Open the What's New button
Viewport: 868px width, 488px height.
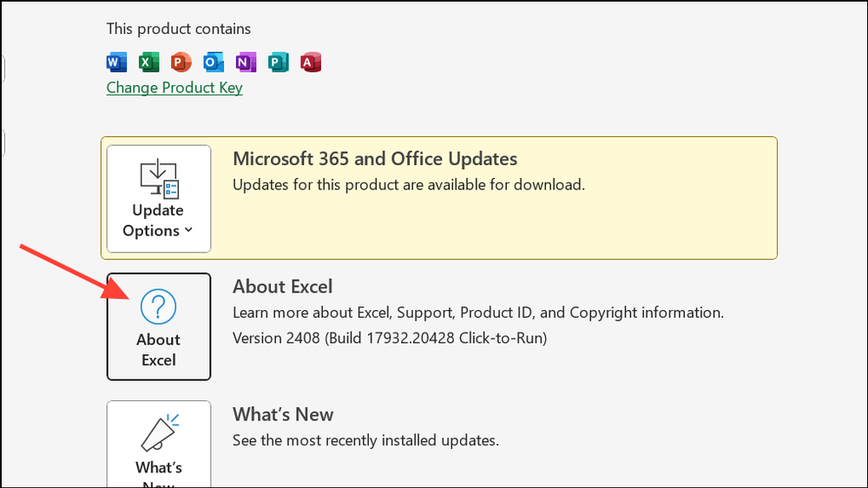click(159, 445)
